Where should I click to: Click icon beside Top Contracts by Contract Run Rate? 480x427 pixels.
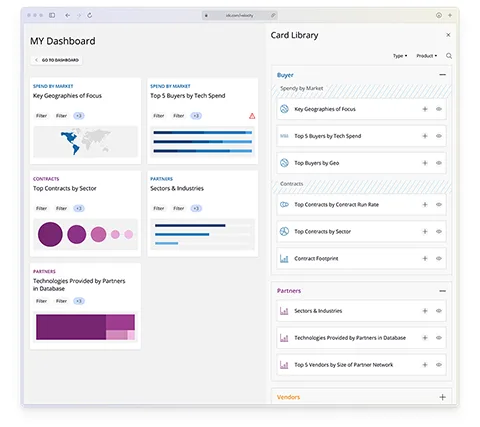284,204
